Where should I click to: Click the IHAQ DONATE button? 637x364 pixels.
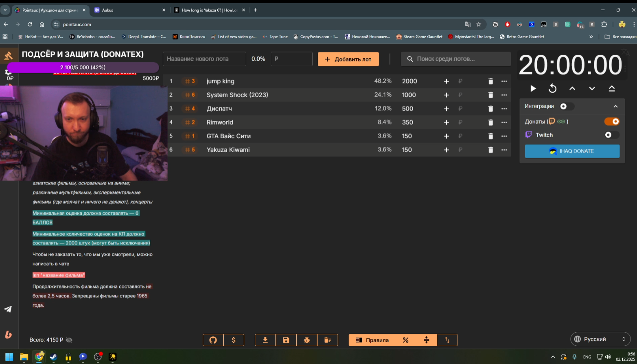coord(572,151)
